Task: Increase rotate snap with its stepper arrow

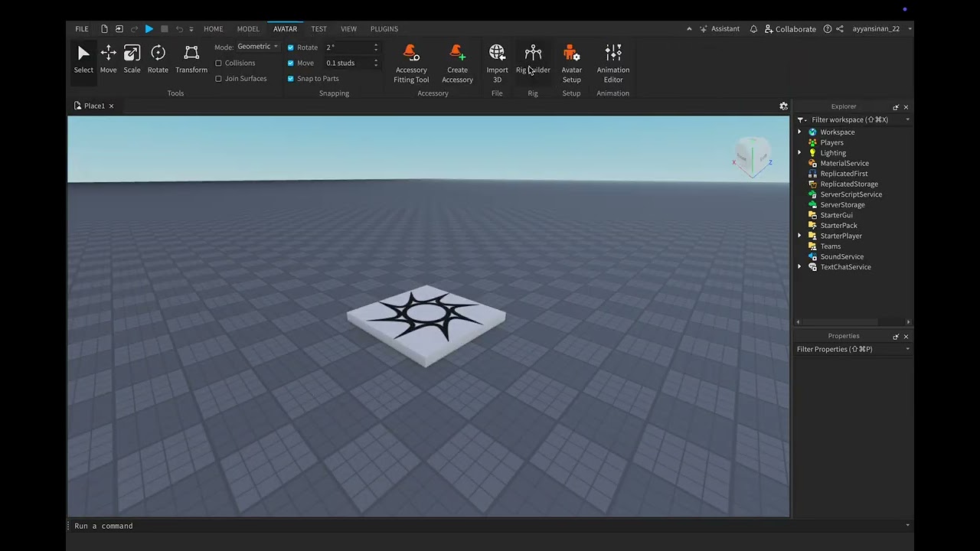Action: 375,44
